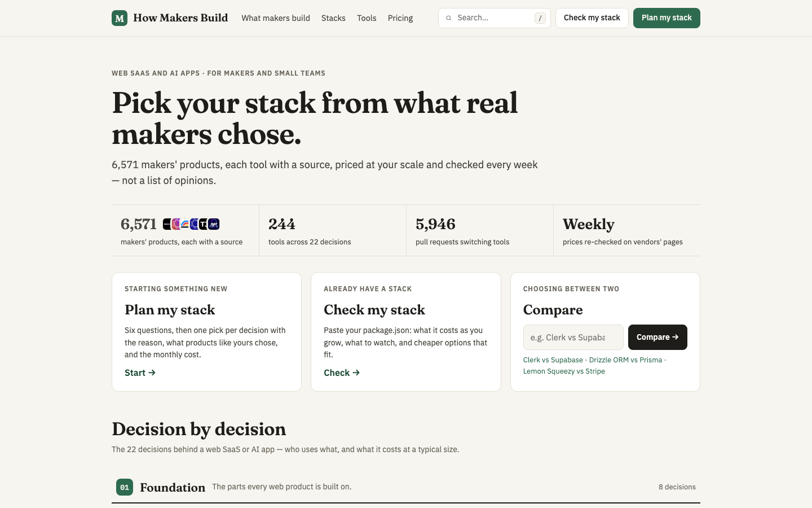The height and width of the screenshot is (508, 812).
Task: Open What makers build in navigation
Action: (276, 18)
